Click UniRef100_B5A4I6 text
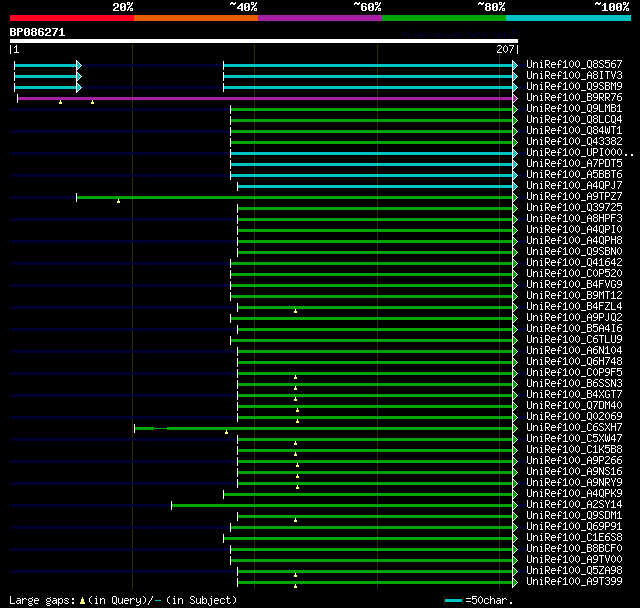Screen dimensions: 640x608 (574, 329)
